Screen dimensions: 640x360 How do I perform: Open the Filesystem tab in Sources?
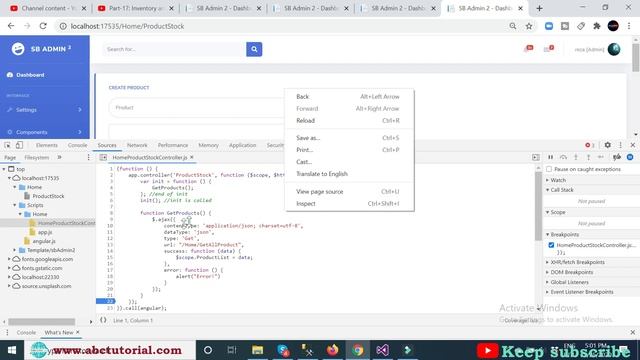click(x=37, y=158)
